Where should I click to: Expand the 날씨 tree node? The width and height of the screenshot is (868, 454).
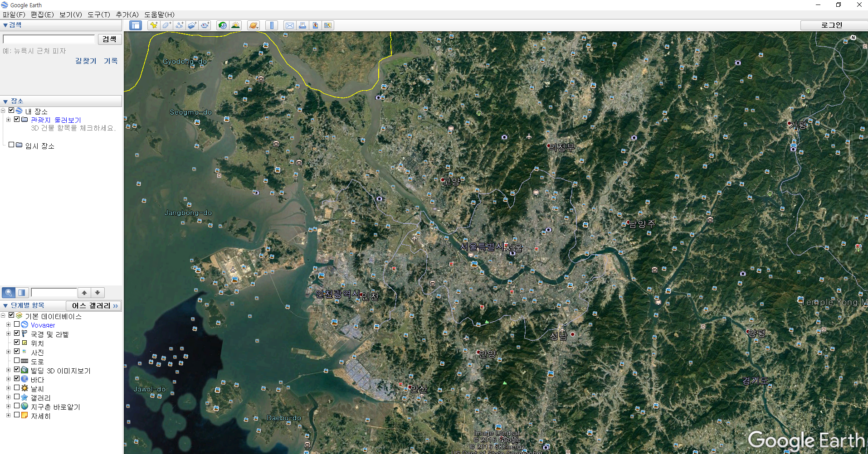tap(8, 388)
